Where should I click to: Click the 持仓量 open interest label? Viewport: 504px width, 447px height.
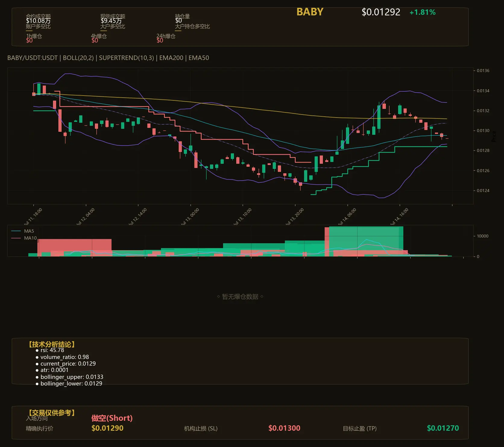(182, 16)
